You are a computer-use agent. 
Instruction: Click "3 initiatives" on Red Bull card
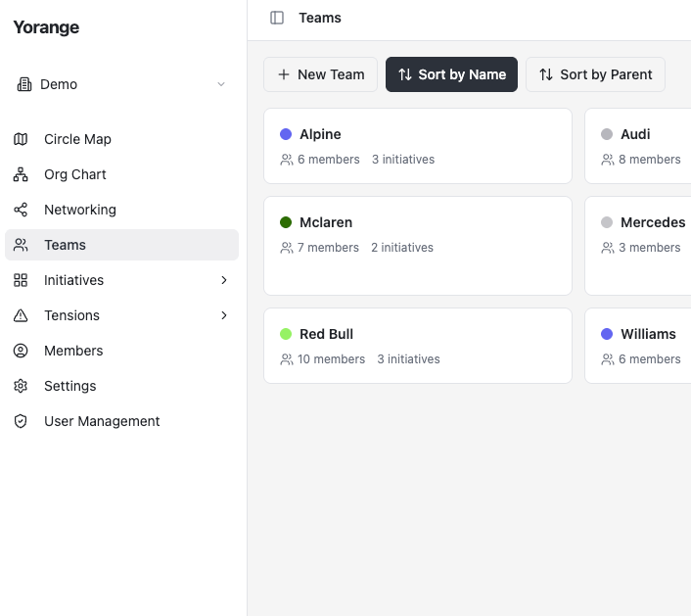[x=408, y=359]
